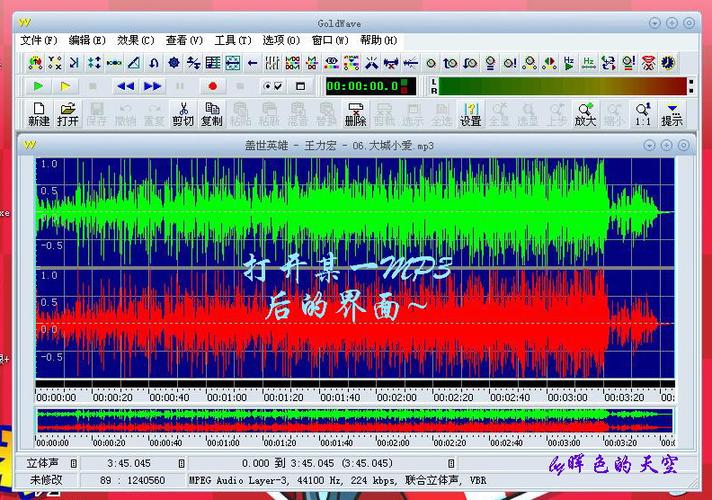Open the selection unit dropdown after (3:45.045)

(x=451, y=463)
